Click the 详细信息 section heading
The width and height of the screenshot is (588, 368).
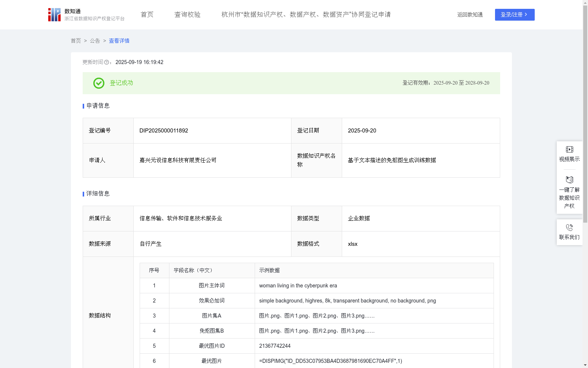click(x=98, y=194)
